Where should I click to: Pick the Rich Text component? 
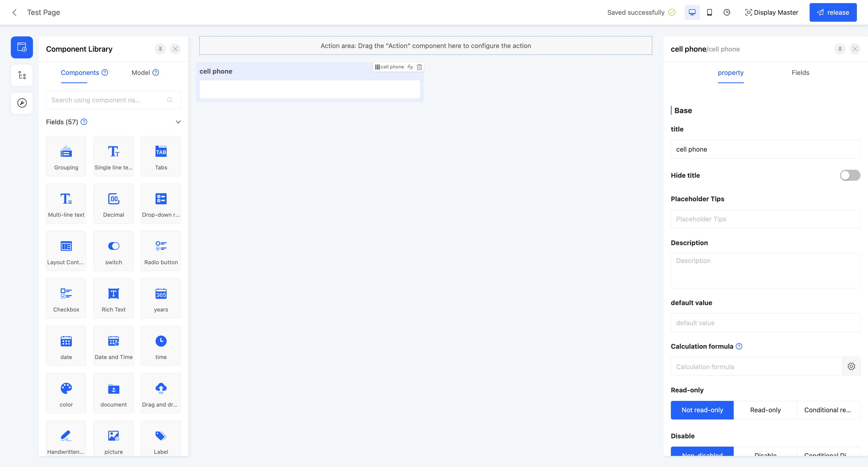click(x=114, y=299)
